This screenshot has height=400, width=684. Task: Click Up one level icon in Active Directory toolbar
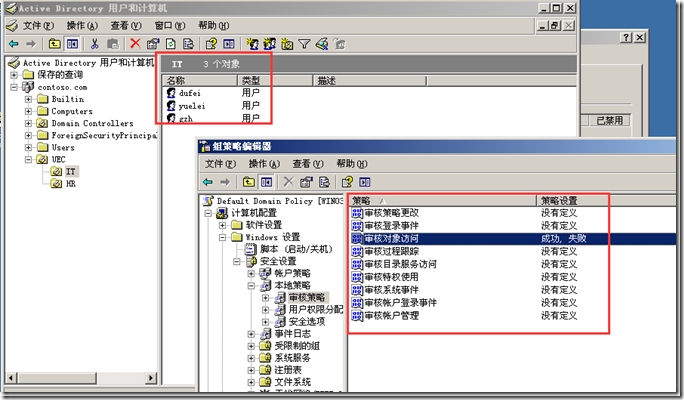[55, 44]
